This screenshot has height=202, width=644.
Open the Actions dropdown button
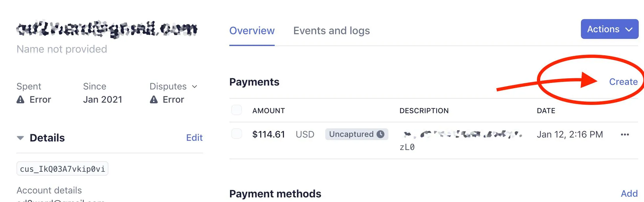[x=609, y=29]
